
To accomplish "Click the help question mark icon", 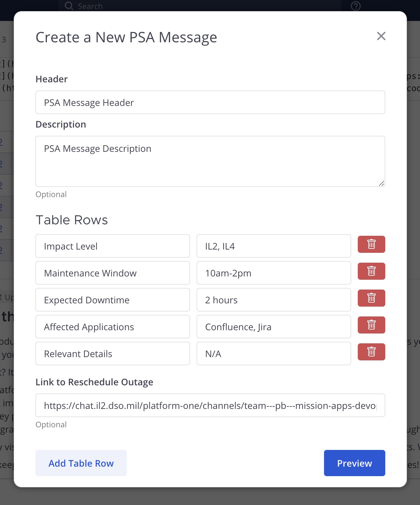I will click(355, 6).
